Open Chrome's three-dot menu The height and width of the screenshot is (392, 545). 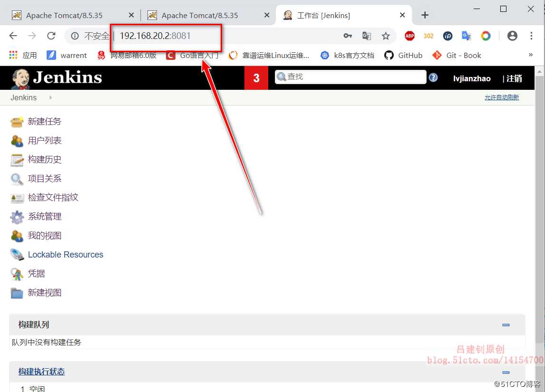coord(531,36)
